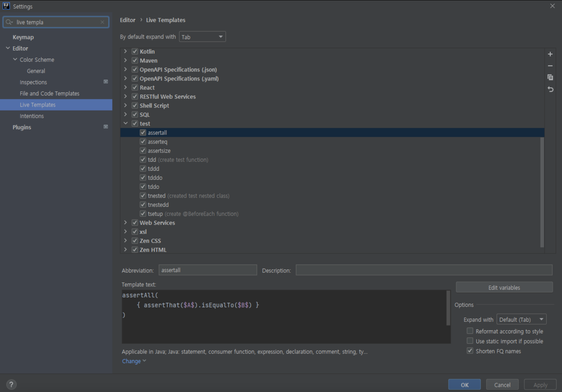Click the template list vertical scrollbar

(542, 192)
